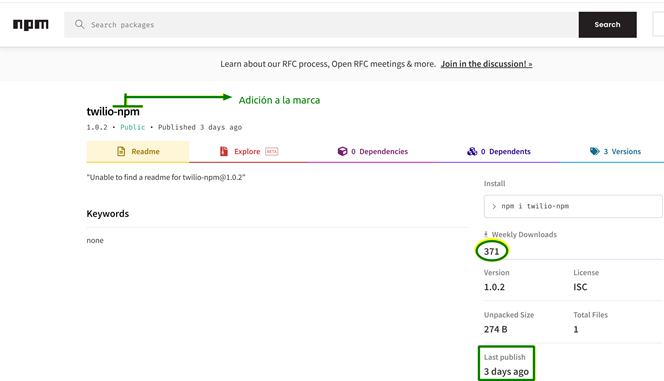
Task: Click the Install label
Action: (495, 183)
